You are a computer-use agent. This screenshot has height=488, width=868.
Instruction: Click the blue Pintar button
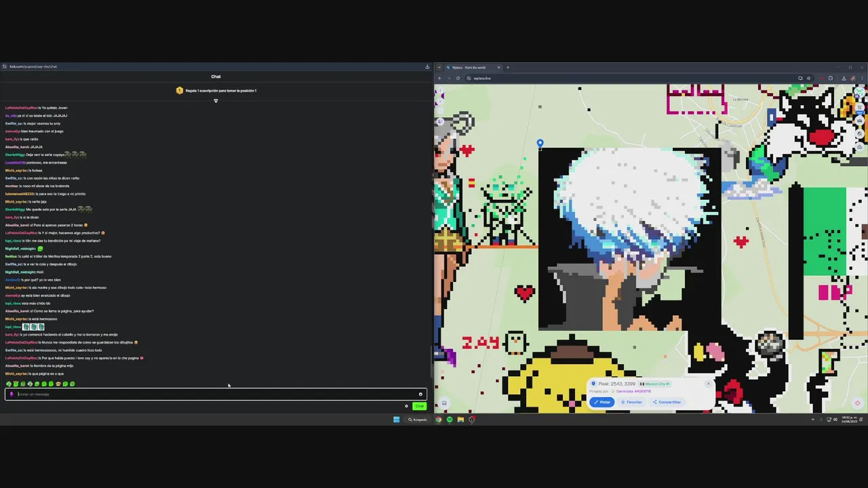601,402
